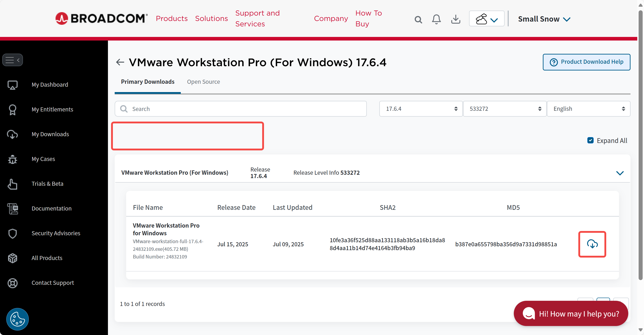
Task: Click the Documentation scroll icon
Action: pyautogui.click(x=13, y=208)
